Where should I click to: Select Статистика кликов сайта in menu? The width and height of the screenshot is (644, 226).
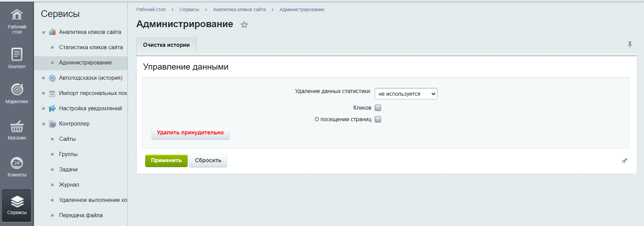[91, 47]
